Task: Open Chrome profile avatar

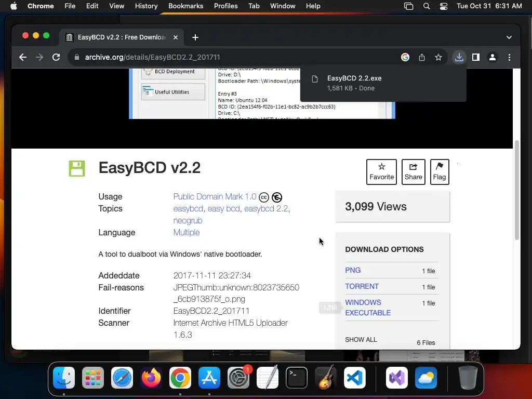Action: point(493,57)
